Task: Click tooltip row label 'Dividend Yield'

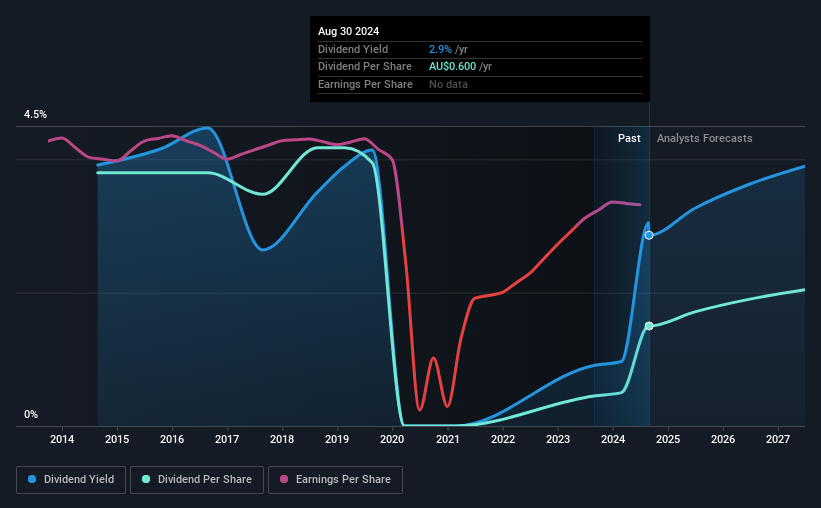Action: [x=353, y=49]
